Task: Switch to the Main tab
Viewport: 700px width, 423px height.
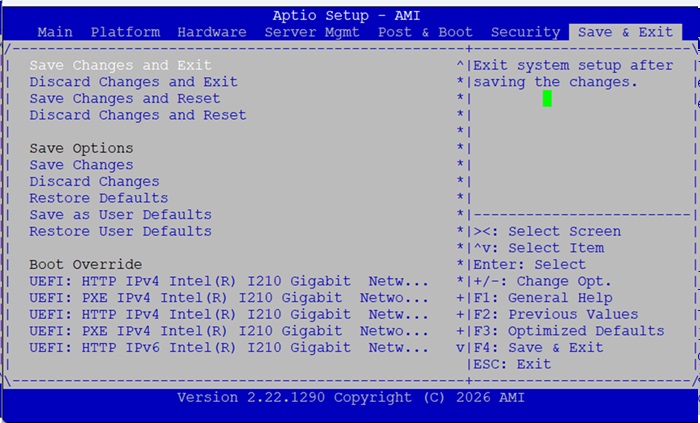Action: 55,32
